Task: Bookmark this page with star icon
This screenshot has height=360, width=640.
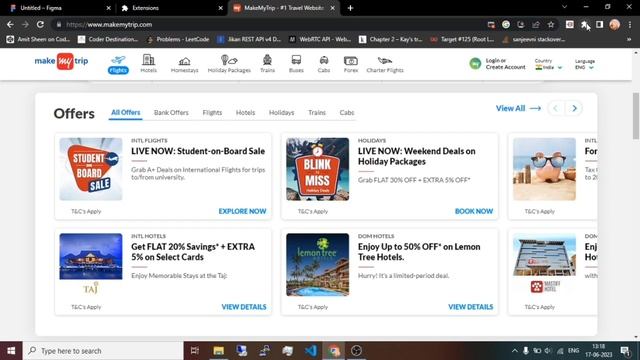Action: click(551, 24)
